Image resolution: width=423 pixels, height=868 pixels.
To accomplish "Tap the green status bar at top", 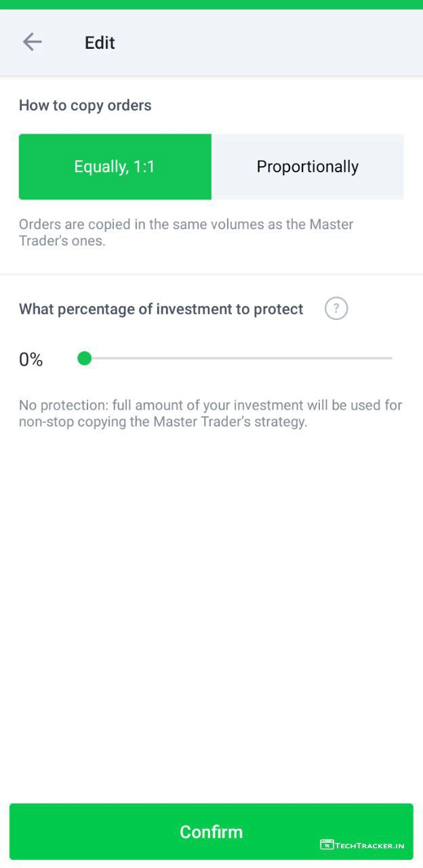I will 211,4.
